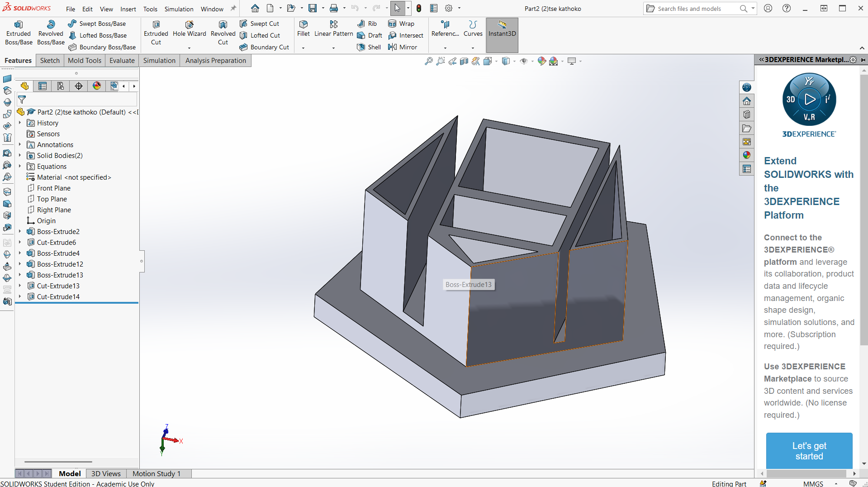This screenshot has width=868, height=487.
Task: Select the Extruded Boss/Base tool
Action: point(19,33)
